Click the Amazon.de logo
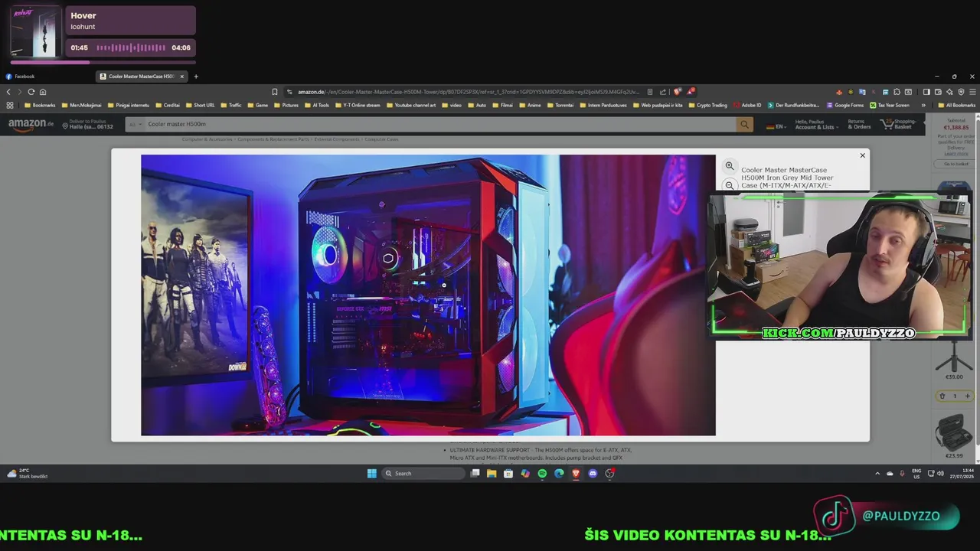The height and width of the screenshot is (551, 980). tap(31, 124)
